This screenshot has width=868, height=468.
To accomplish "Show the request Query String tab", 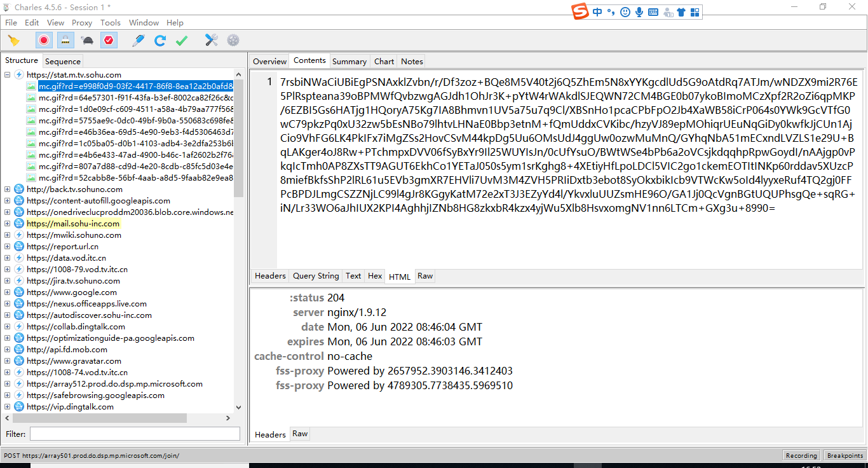I will [316, 276].
